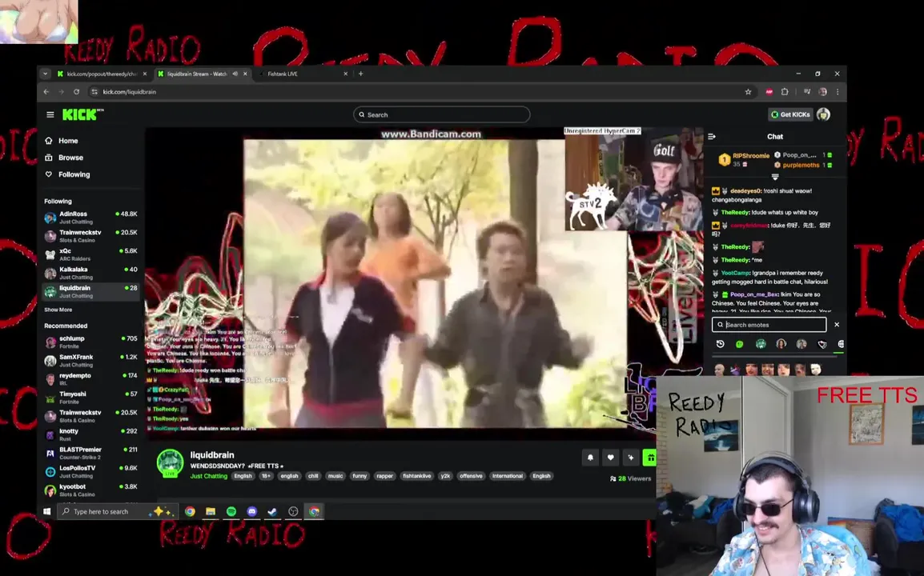This screenshot has height=576, width=924.
Task: Open Chrome tab search dropdown
Action: 46,74
